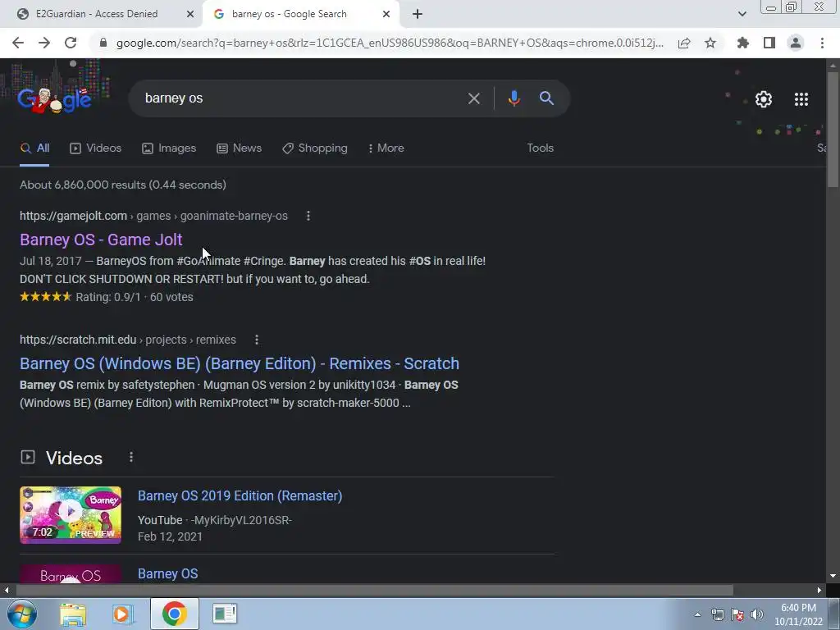Click the gamejolt.com result URL
840x630 pixels.
(x=153, y=216)
